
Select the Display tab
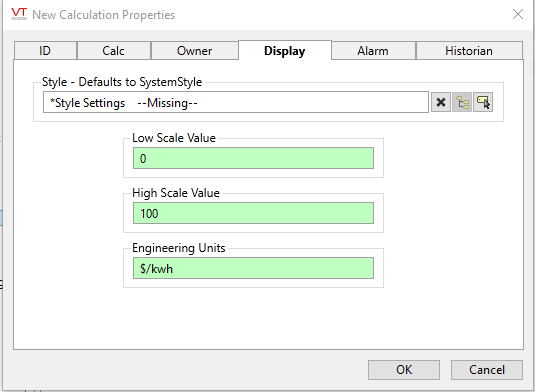coord(285,50)
